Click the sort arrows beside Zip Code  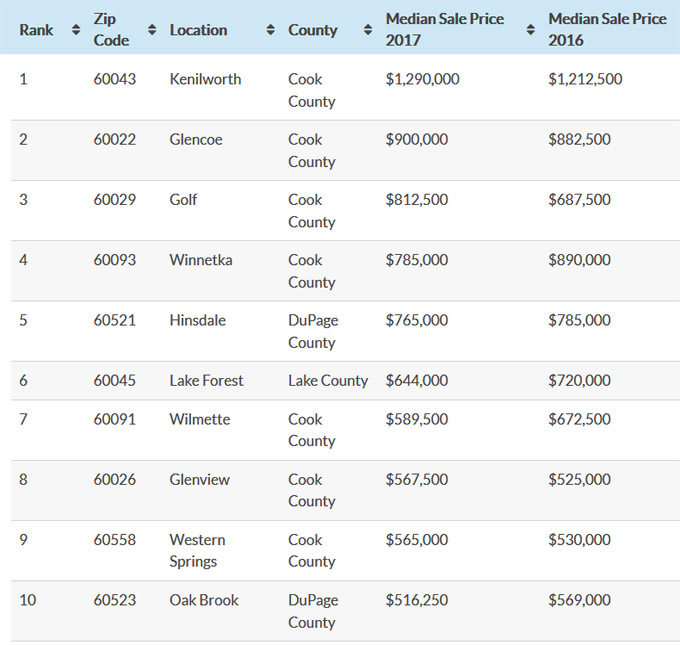(x=152, y=30)
